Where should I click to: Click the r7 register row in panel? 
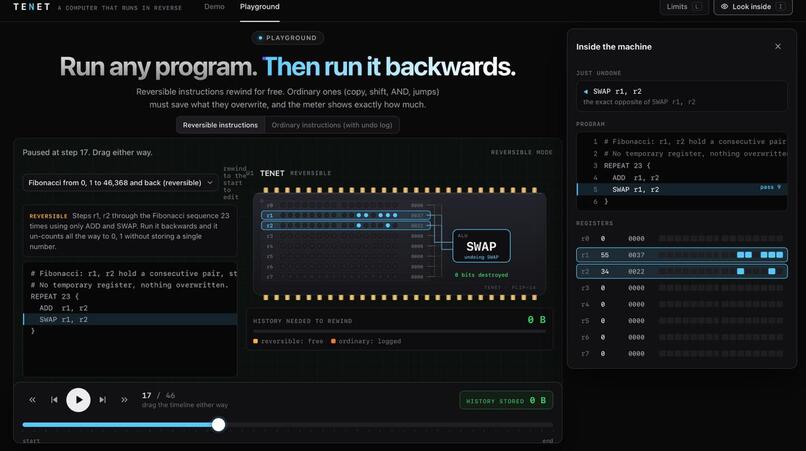click(x=682, y=354)
